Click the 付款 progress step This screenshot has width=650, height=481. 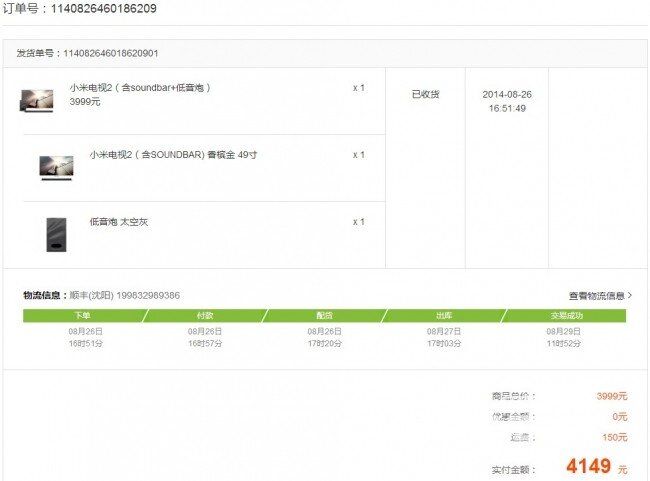(205, 316)
